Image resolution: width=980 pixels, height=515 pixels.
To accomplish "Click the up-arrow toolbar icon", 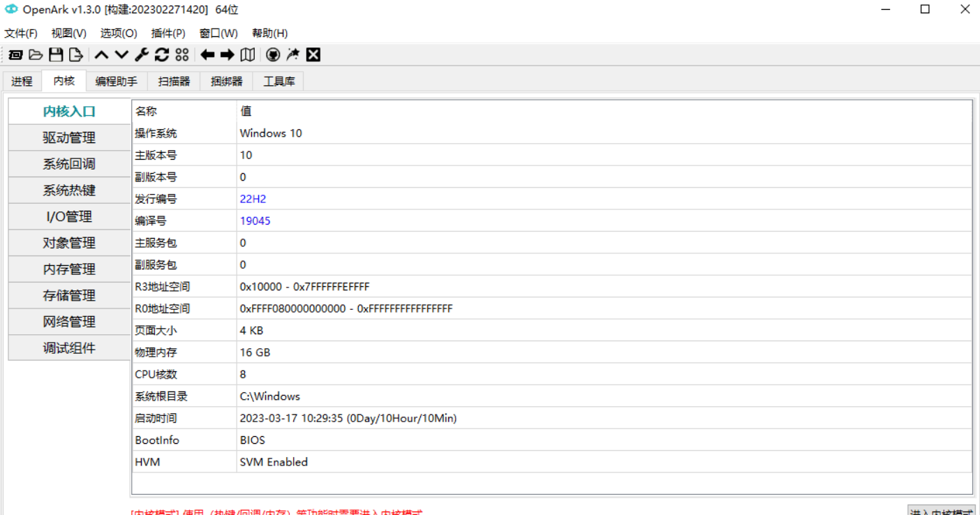I will click(101, 54).
